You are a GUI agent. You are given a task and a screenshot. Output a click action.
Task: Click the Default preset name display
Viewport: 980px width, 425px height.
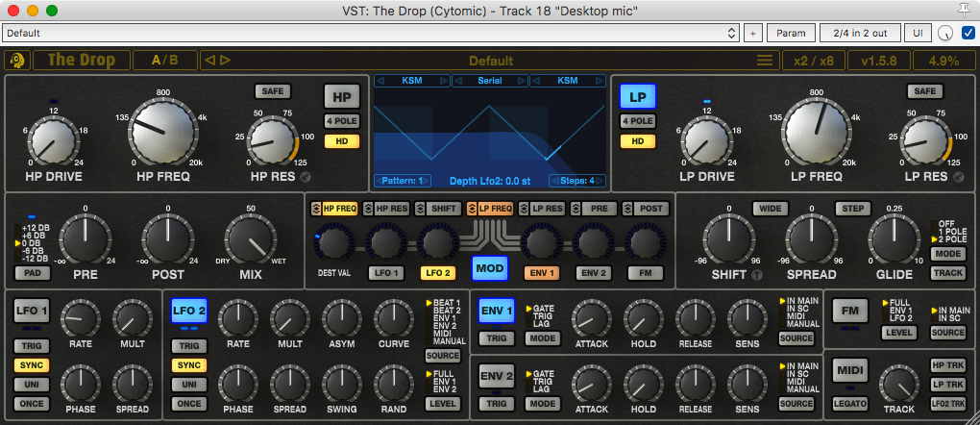[x=491, y=60]
